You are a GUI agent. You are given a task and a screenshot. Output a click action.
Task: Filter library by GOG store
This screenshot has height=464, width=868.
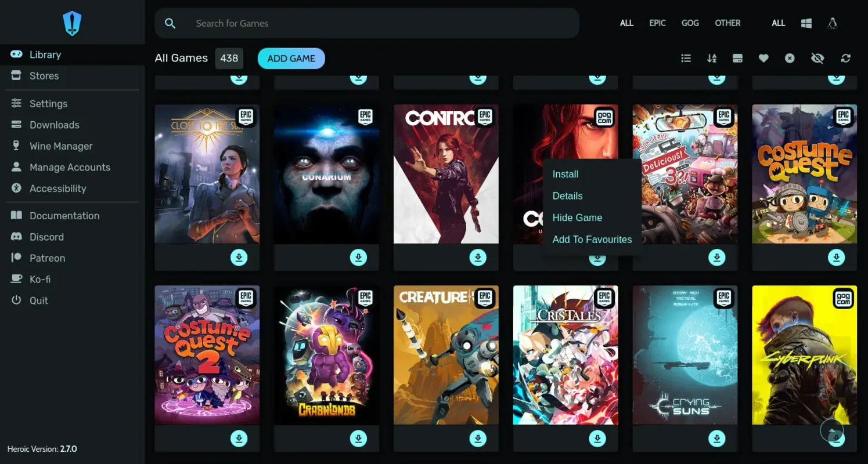(x=690, y=23)
